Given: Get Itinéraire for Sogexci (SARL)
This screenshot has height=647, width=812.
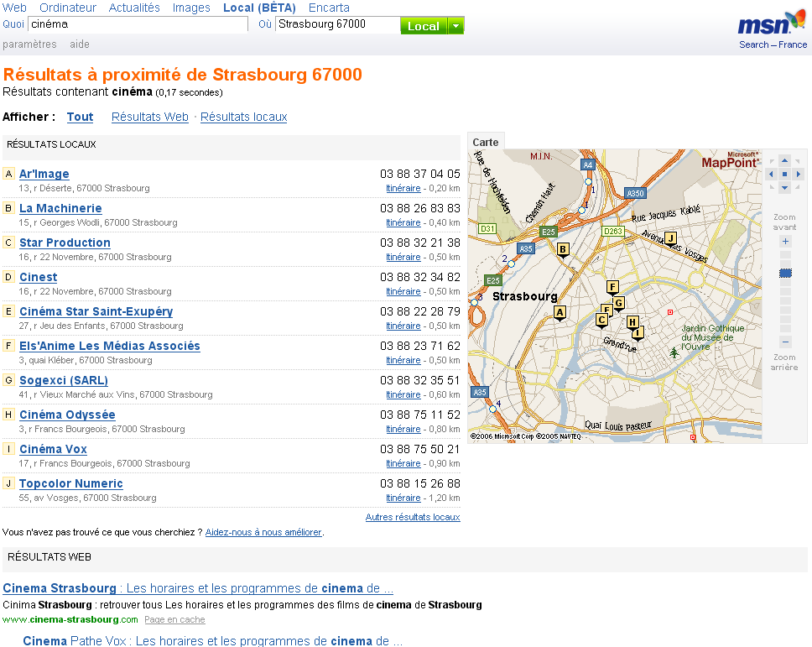Looking at the screenshot, I should (403, 394).
